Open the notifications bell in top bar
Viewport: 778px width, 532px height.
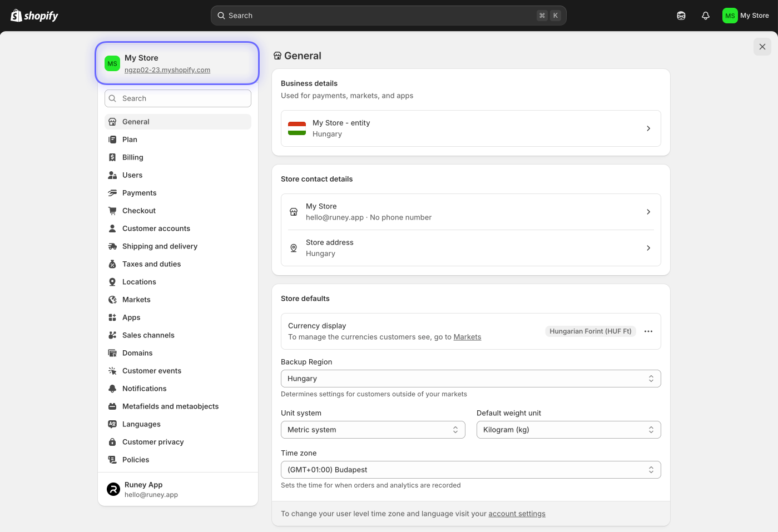click(x=706, y=16)
